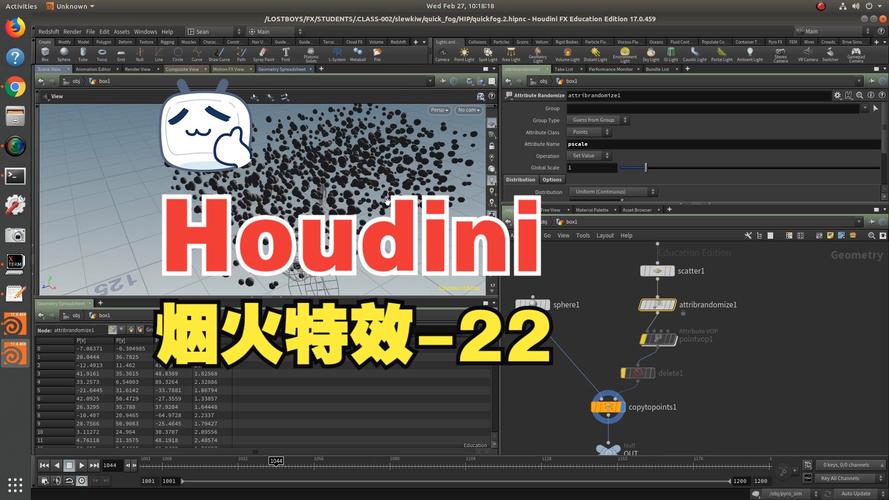Launch Chrome from the Ubuntu dock
This screenshot has width=889, height=500.
[15, 87]
